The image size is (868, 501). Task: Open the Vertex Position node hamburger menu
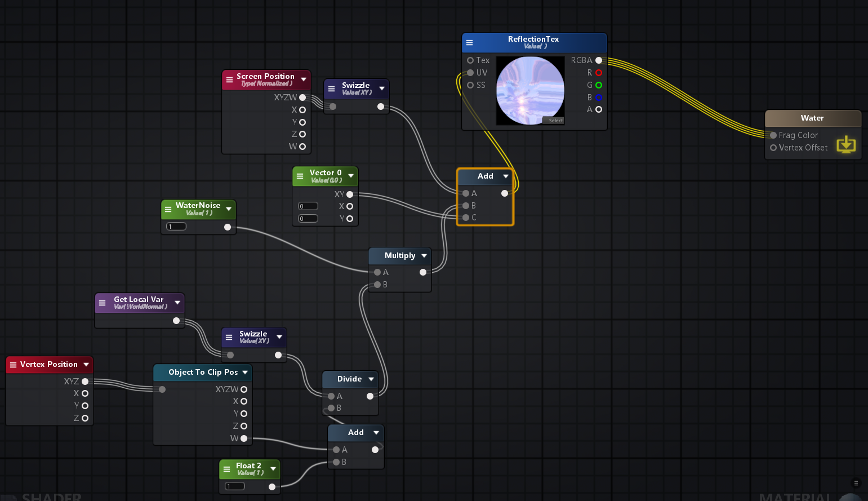click(x=13, y=365)
